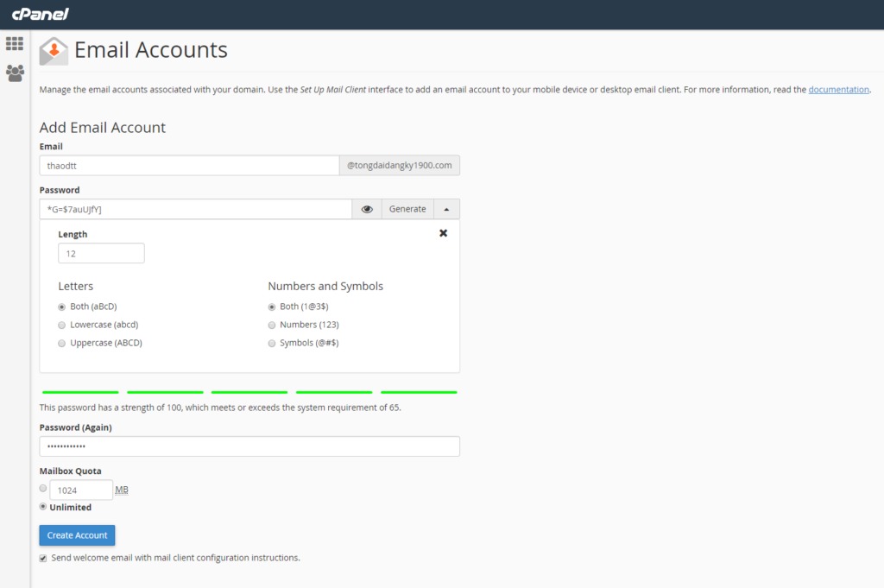
Task: Click the Letters heading
Action: [76, 287]
